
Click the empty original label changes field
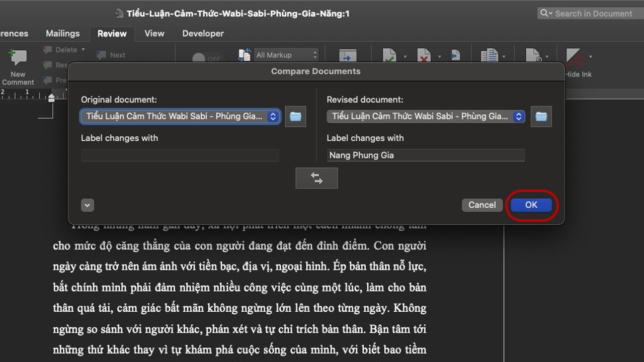(x=180, y=155)
